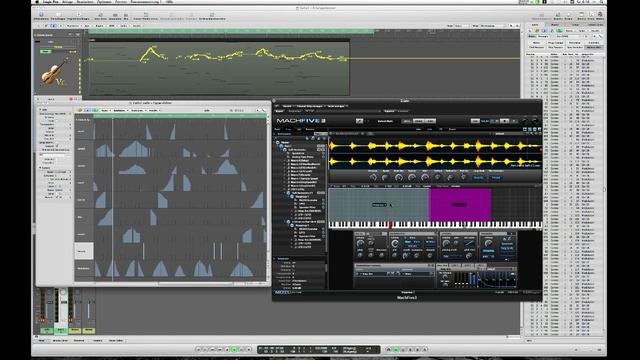This screenshot has width=640, height=360.
Task: Open the Apple menu
Action: tap(37, 2)
